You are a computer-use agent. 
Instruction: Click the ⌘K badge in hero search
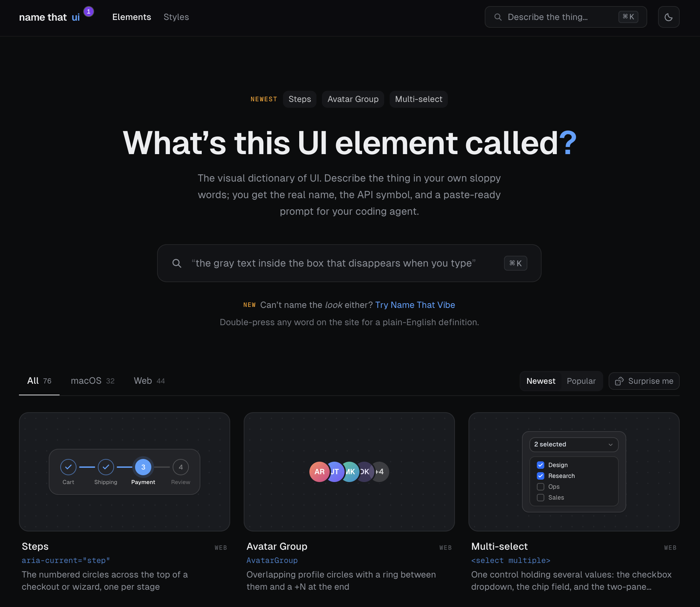pos(516,263)
